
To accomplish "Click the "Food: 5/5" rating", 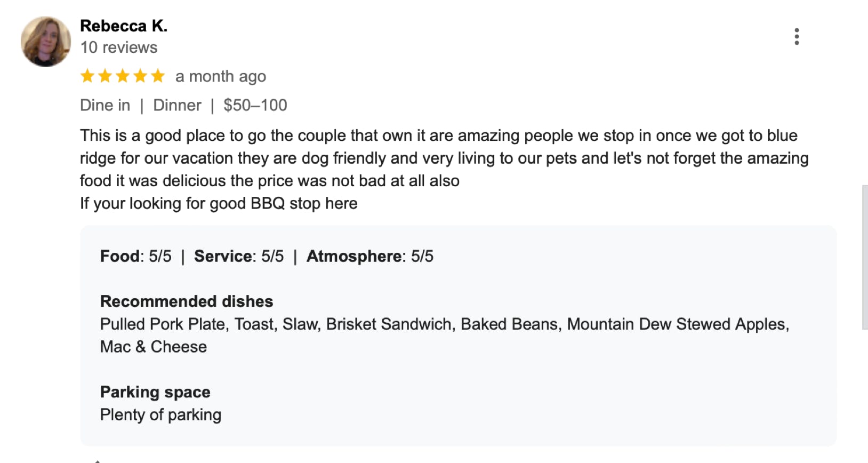I will (136, 256).
